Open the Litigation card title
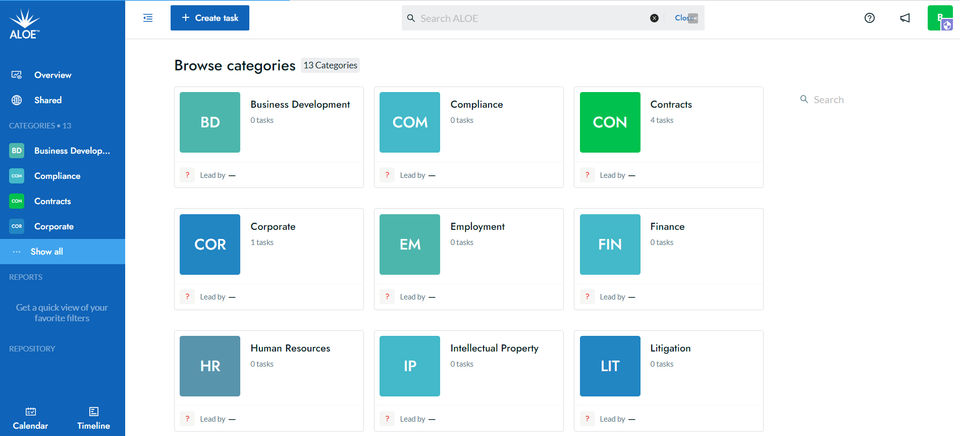The height and width of the screenshot is (436, 960). 670,348
